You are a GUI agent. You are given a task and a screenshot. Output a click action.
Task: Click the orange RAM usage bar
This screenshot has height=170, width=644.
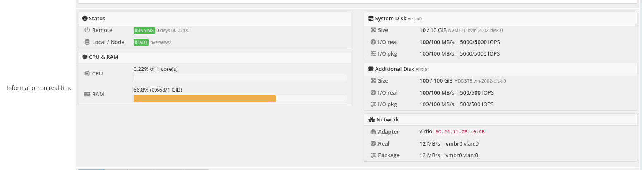pyautogui.click(x=204, y=99)
